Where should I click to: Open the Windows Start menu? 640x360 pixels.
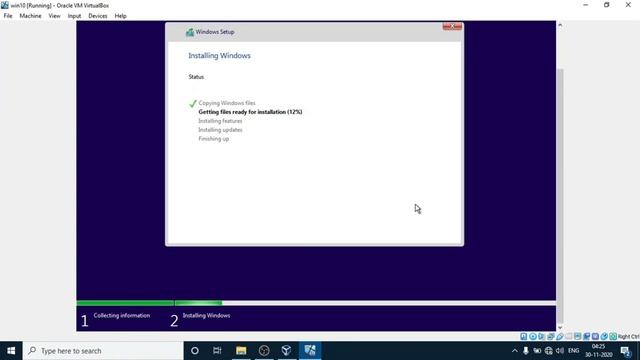coord(11,351)
